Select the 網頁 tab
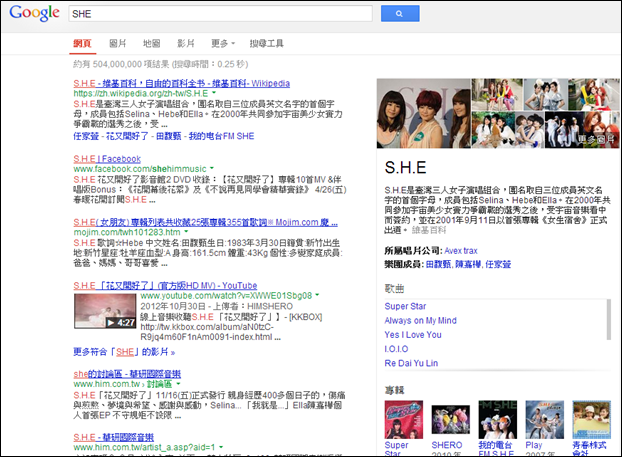The width and height of the screenshot is (622, 457). (83, 43)
